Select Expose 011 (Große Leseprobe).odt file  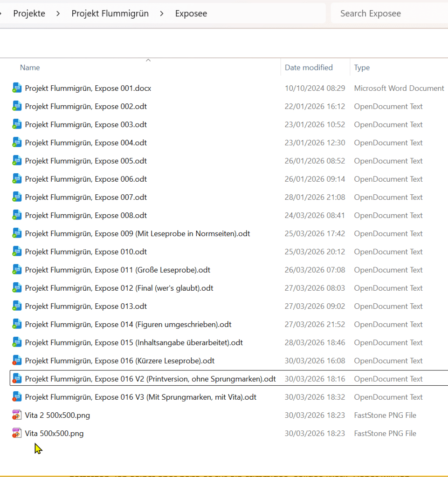(117, 270)
